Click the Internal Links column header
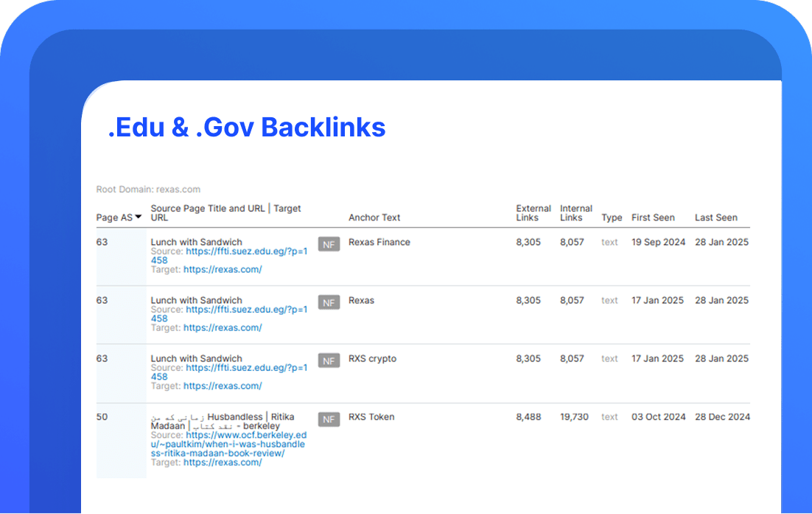The width and height of the screenshot is (812, 514). click(576, 213)
